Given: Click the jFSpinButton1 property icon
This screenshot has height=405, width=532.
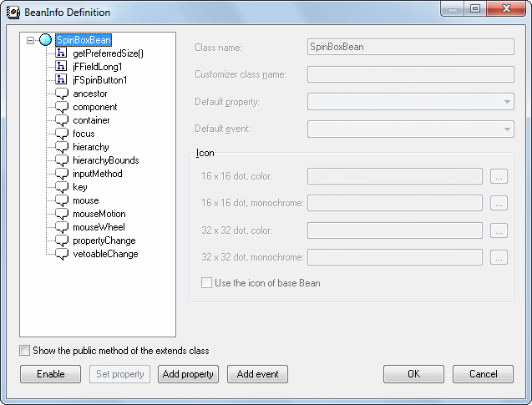Looking at the screenshot, I should [62, 80].
